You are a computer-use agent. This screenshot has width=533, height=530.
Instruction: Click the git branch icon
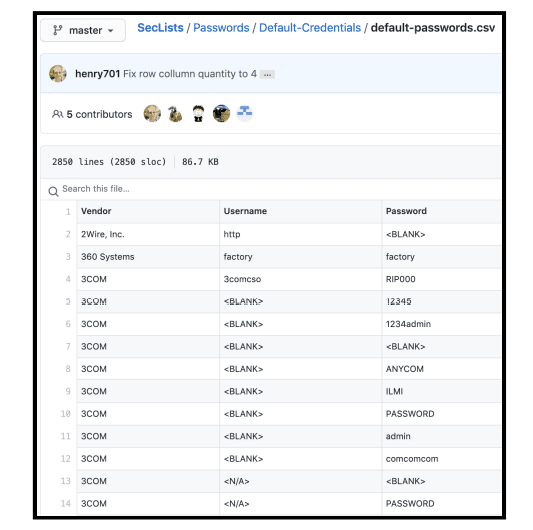coord(57,30)
